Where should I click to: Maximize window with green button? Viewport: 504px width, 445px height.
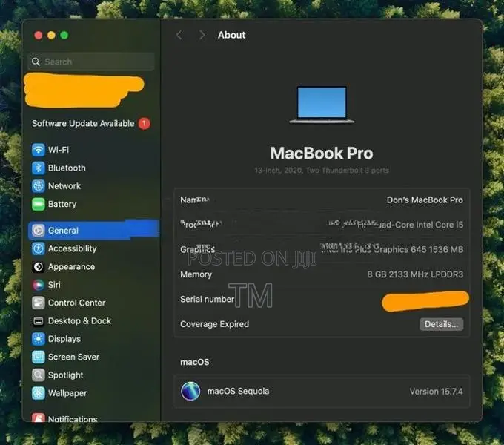point(64,35)
